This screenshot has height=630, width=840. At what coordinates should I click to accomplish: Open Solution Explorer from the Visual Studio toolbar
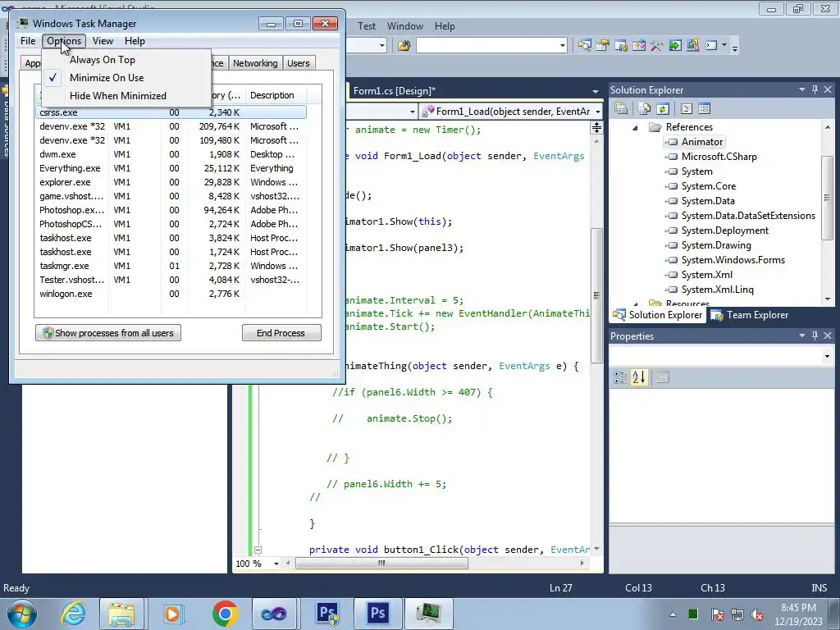coord(584,46)
